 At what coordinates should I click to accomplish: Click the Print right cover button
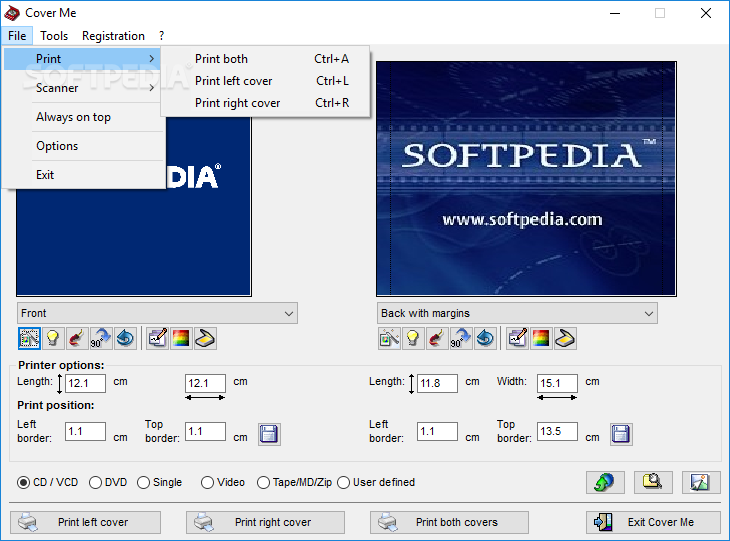click(x=265, y=522)
